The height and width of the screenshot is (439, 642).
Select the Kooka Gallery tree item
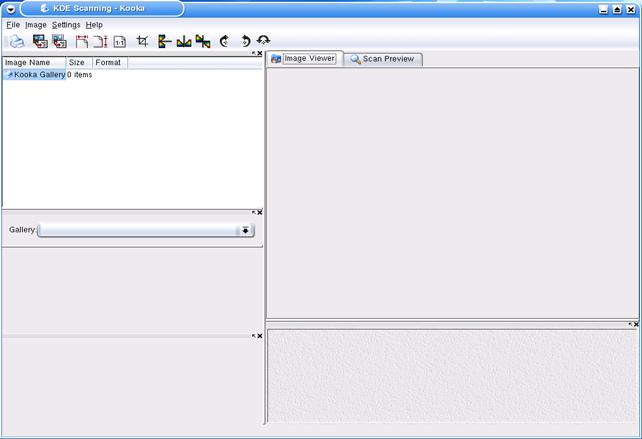[39, 75]
